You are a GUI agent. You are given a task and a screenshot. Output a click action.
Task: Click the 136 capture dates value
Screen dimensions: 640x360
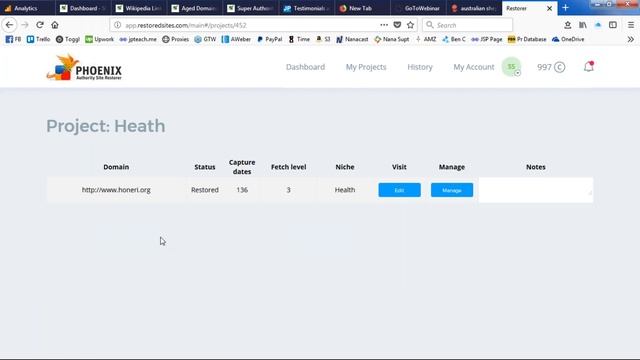pos(242,190)
